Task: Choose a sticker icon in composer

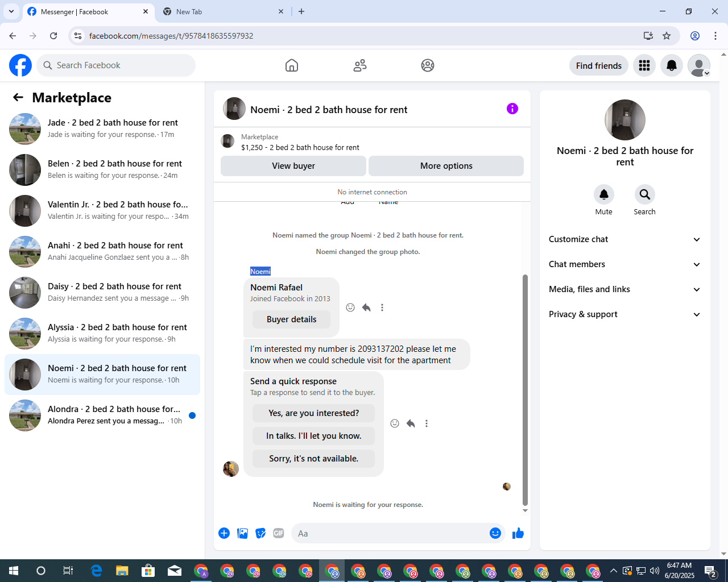Action: pos(260,533)
